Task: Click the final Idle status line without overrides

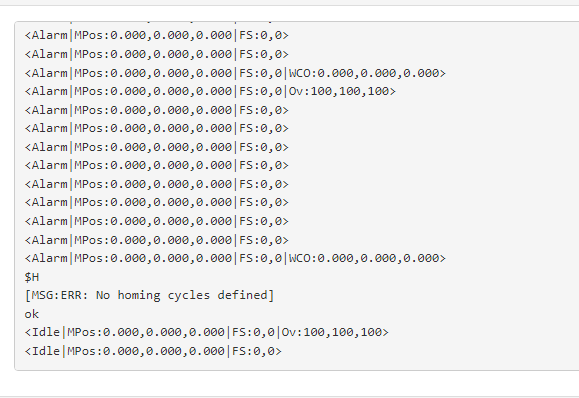Action: [x=153, y=351]
